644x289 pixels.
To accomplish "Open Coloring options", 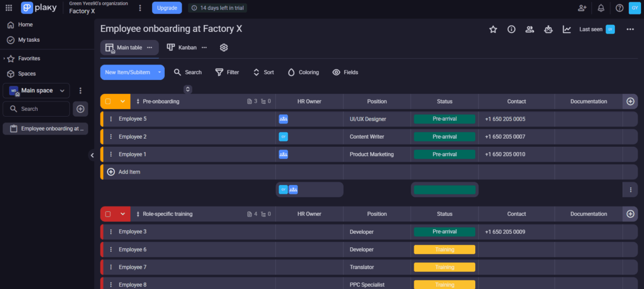I will 303,73.
